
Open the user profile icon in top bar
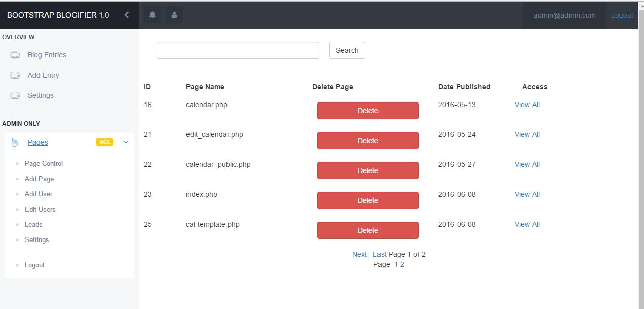tap(174, 15)
